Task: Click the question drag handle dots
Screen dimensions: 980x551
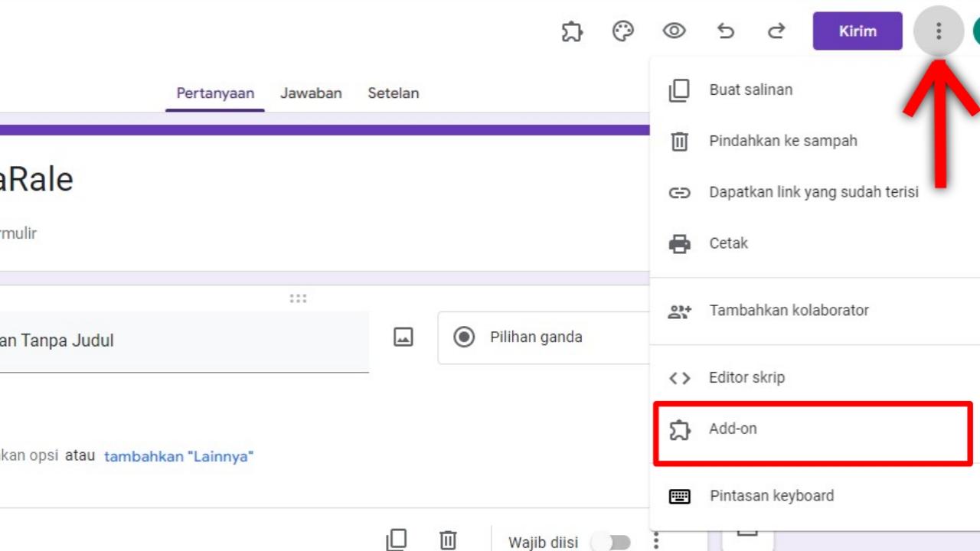Action: coord(298,298)
